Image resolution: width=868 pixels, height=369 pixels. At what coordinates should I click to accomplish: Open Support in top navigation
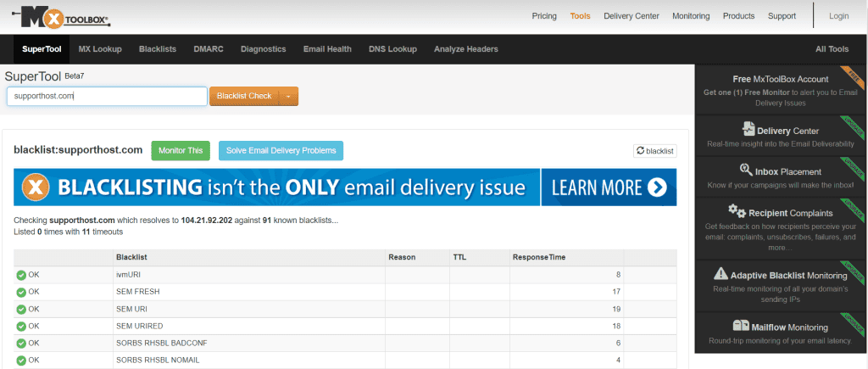(x=782, y=16)
